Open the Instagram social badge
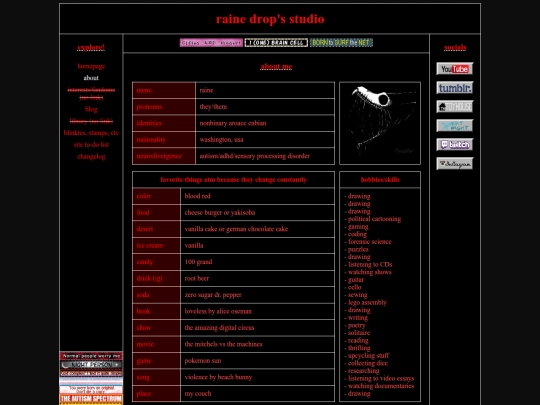Viewport: 540px width, 405px height. [x=455, y=164]
